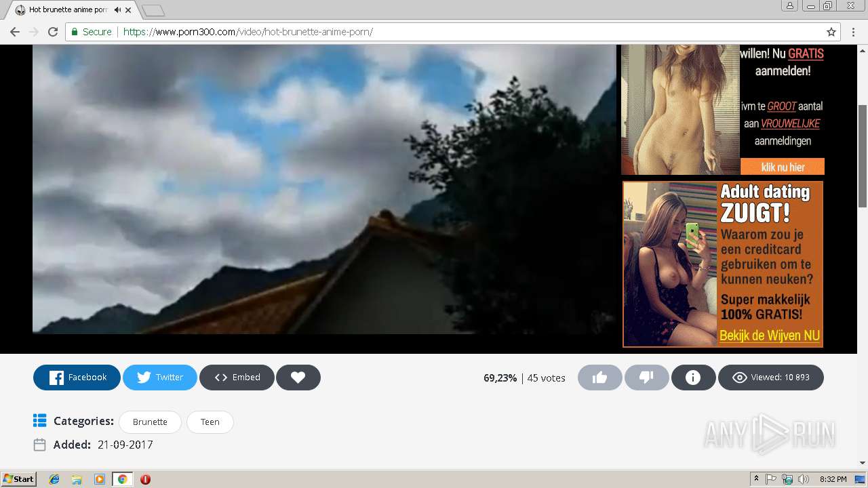Switch to the Chrome taskbar icon
The width and height of the screenshot is (868, 488).
tap(122, 479)
